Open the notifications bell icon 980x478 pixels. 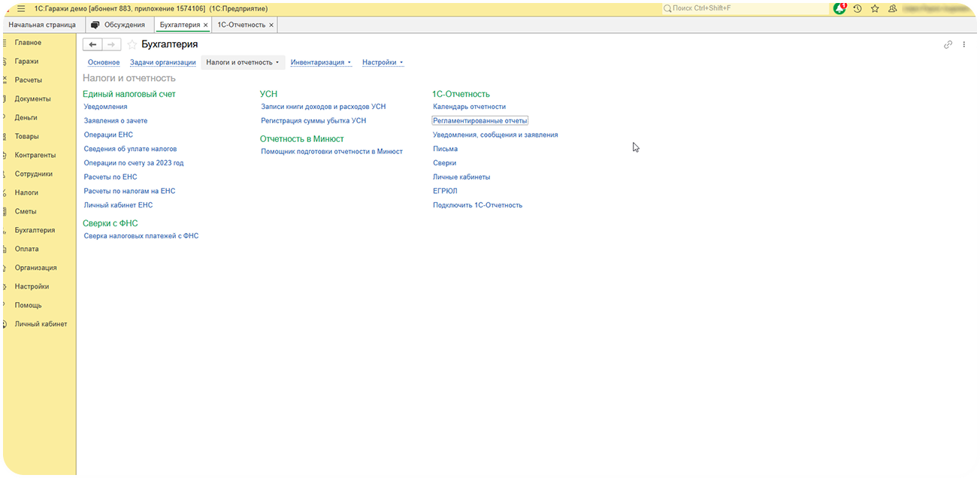tap(839, 8)
